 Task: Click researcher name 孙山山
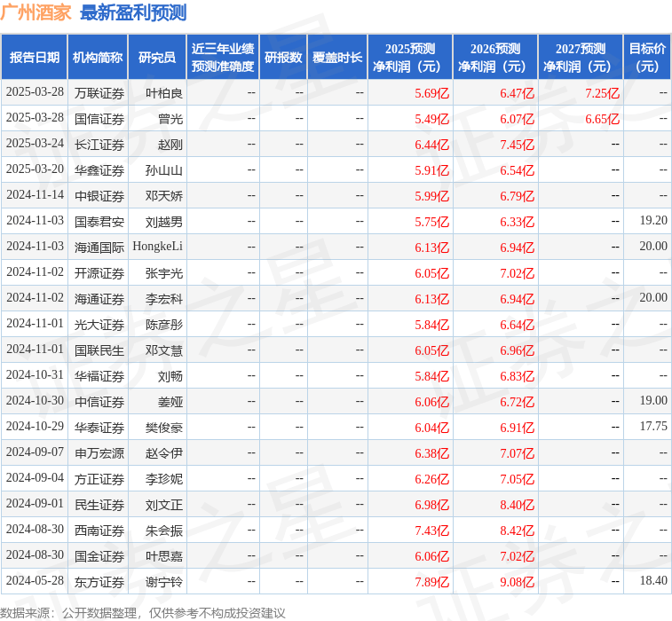163,170
